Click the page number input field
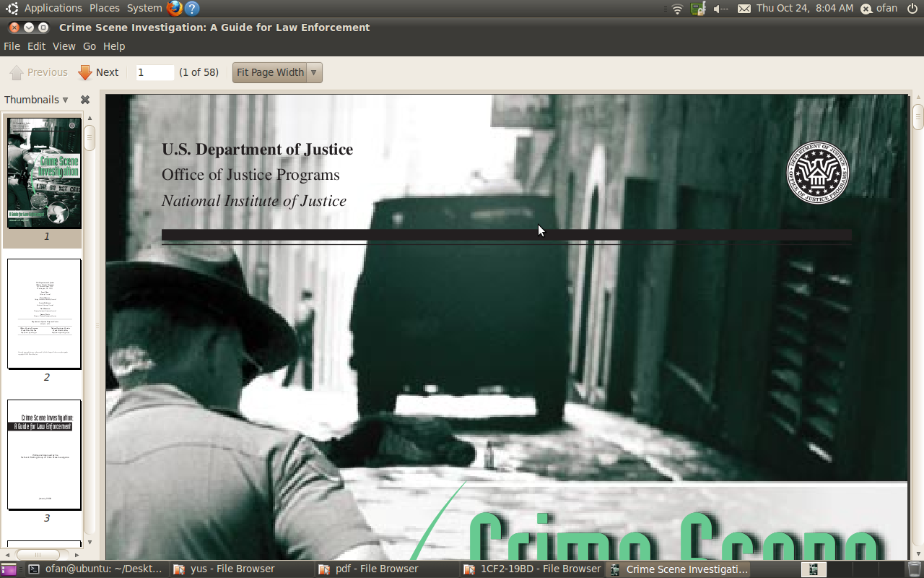The image size is (924, 578). click(x=155, y=72)
